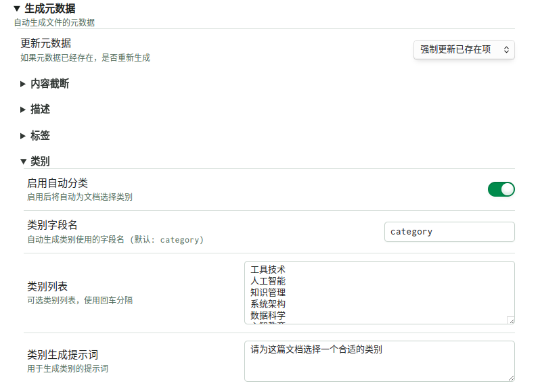Click the 启用自动分类 setting title

pyautogui.click(x=58, y=183)
